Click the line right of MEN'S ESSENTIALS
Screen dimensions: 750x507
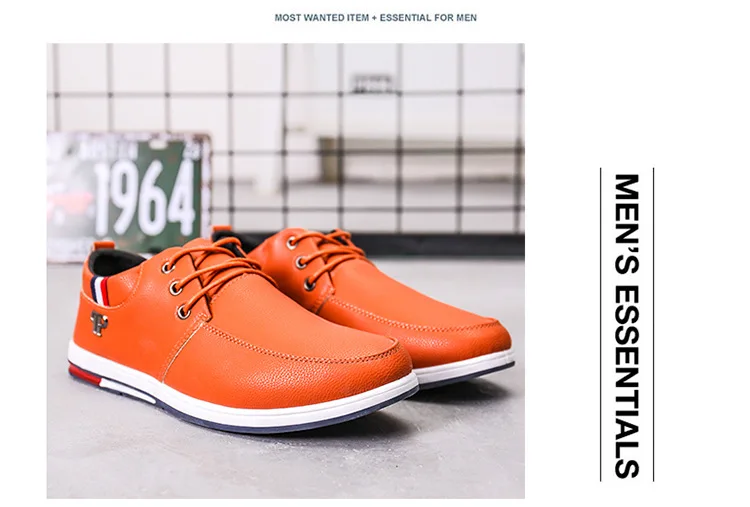(653, 324)
